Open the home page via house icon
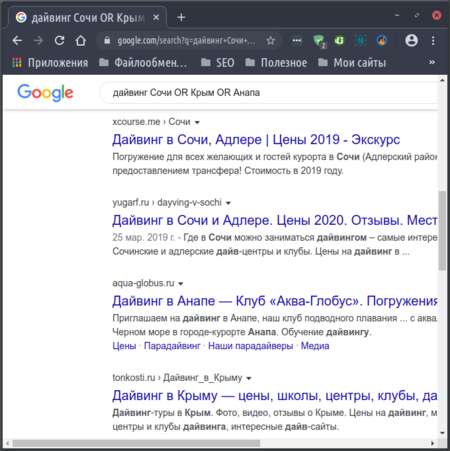The height and width of the screenshot is (451, 450). tap(80, 41)
